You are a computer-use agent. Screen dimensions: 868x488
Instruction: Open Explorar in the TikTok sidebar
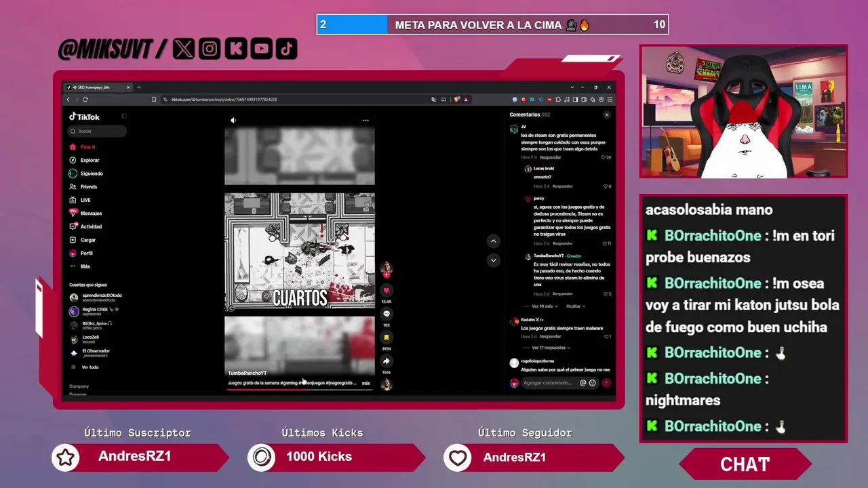click(85, 160)
